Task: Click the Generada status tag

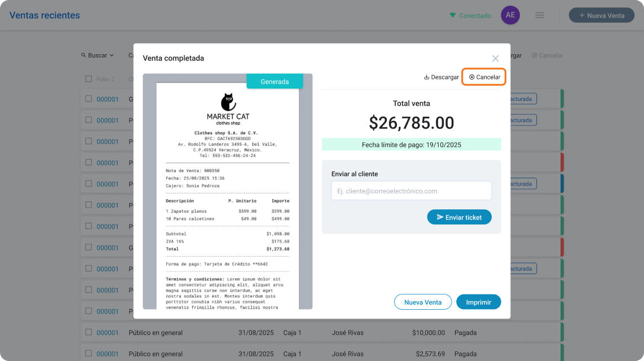Action: (x=275, y=81)
